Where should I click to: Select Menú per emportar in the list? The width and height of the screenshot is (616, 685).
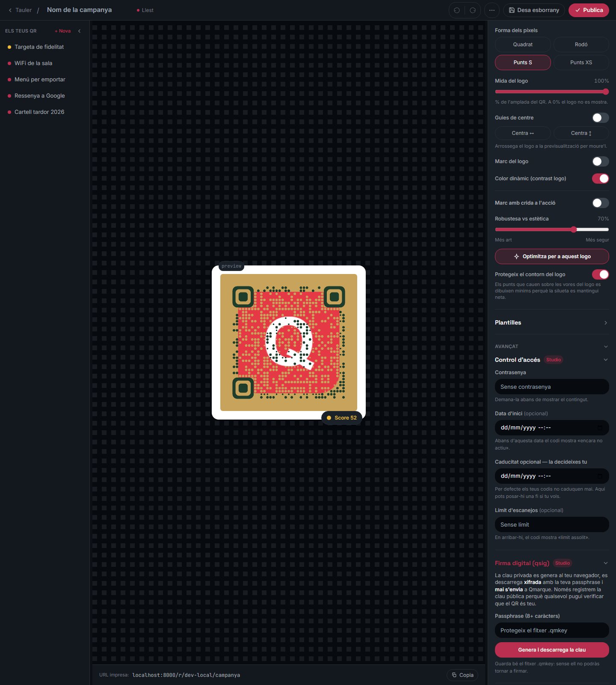[45, 80]
